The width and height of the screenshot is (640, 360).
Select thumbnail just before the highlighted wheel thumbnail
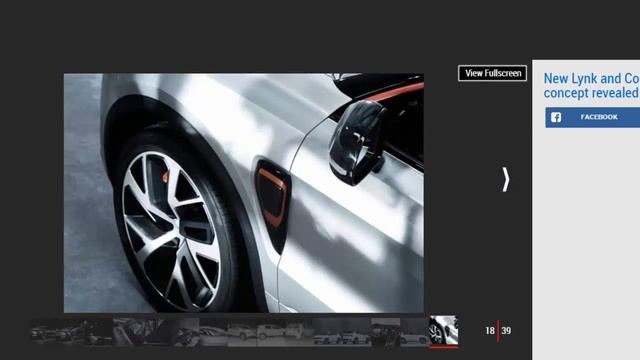pyautogui.click(x=415, y=332)
